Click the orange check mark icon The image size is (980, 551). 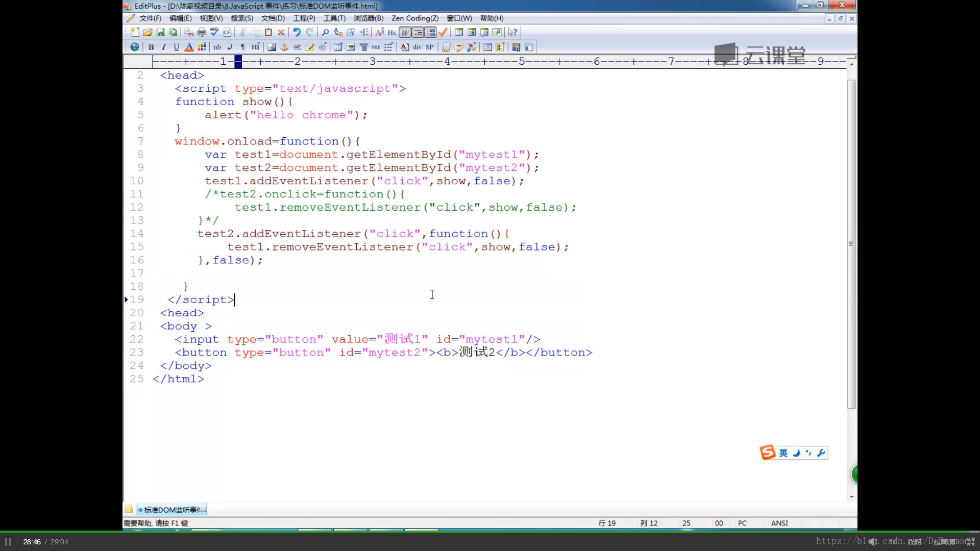(x=443, y=32)
